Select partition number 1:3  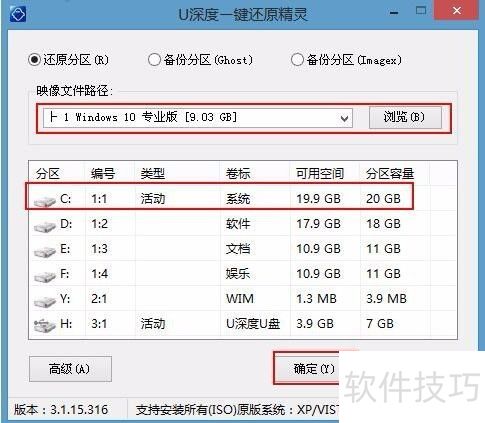click(x=99, y=249)
